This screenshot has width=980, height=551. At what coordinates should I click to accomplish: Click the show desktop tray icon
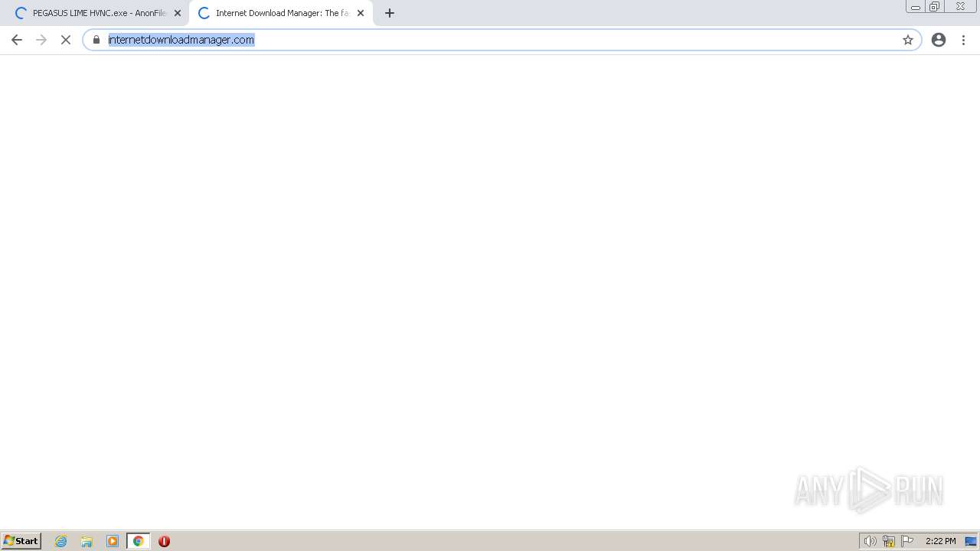click(x=971, y=541)
